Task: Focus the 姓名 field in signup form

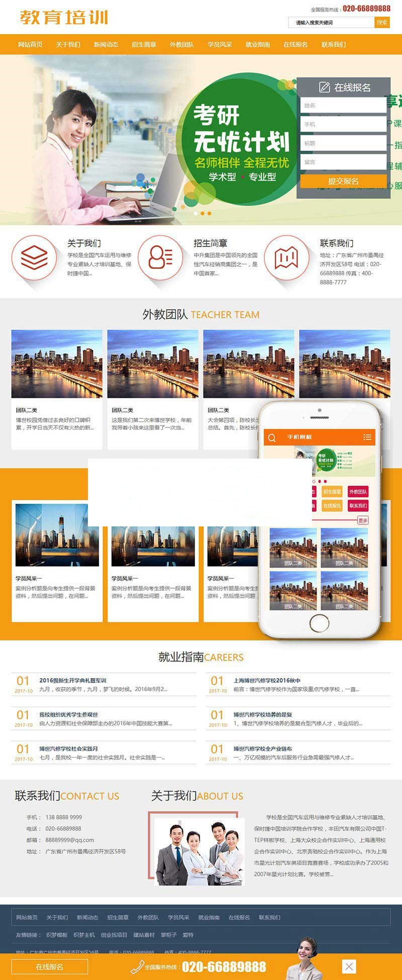Action: click(343, 105)
